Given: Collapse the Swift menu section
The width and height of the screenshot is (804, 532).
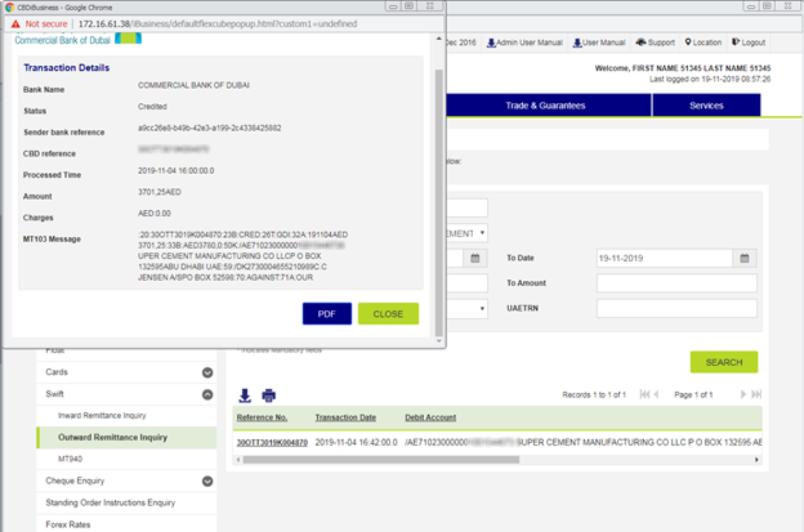Looking at the screenshot, I should (207, 394).
